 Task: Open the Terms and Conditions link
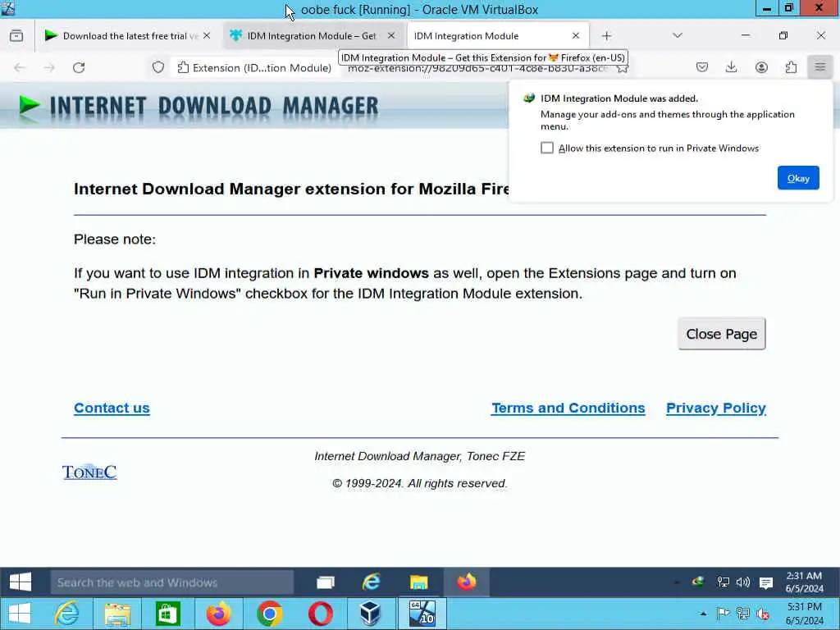pos(568,408)
